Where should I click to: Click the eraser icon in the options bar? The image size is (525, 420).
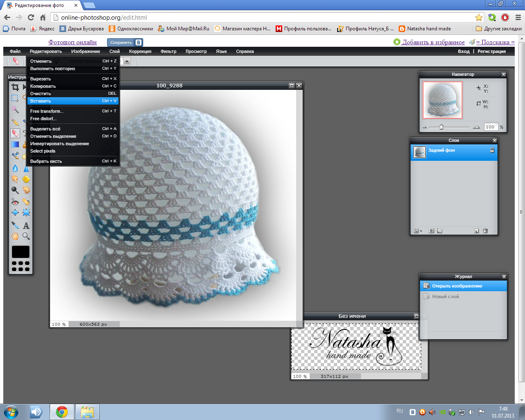tap(16, 61)
